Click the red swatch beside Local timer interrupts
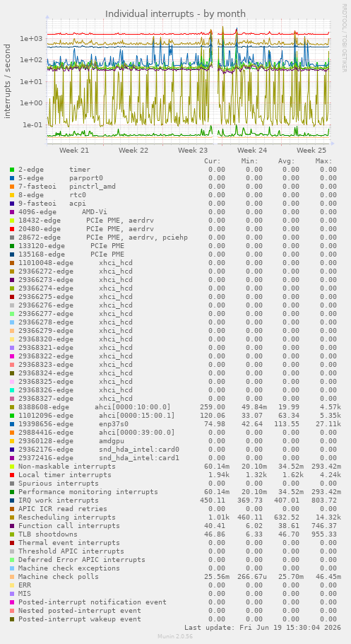Image resolution: width=351 pixels, height=644 pixels. [x=12, y=475]
